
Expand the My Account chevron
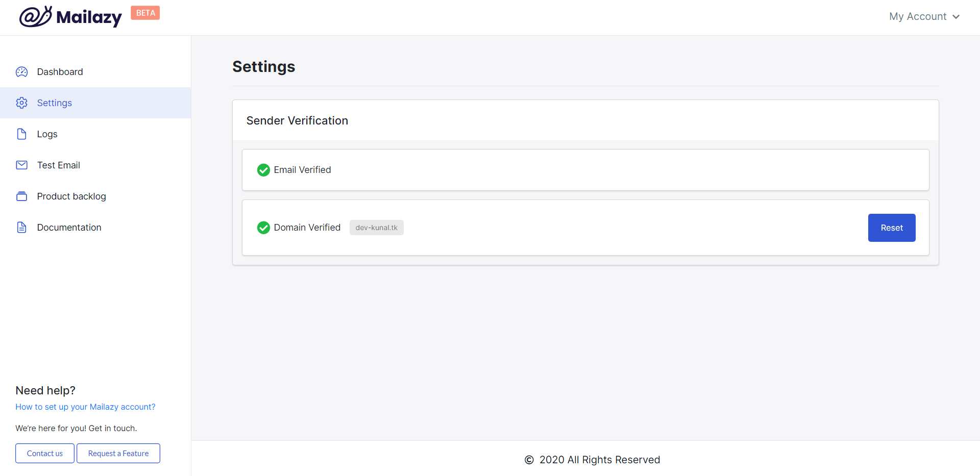[x=956, y=17]
